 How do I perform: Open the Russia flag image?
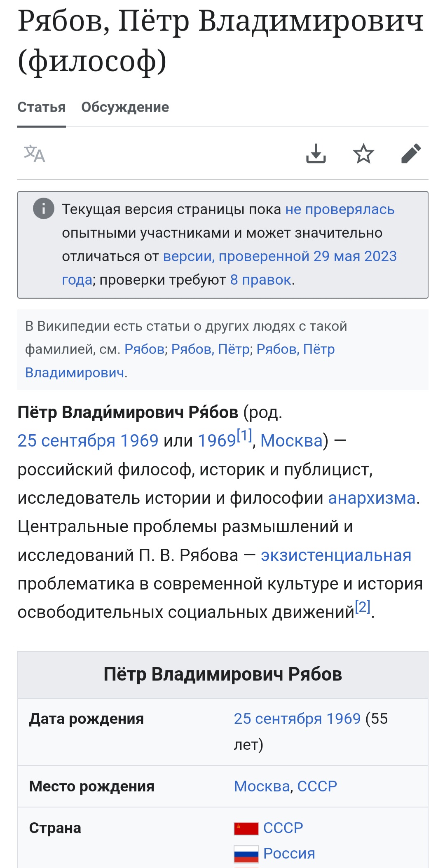pyautogui.click(x=246, y=854)
